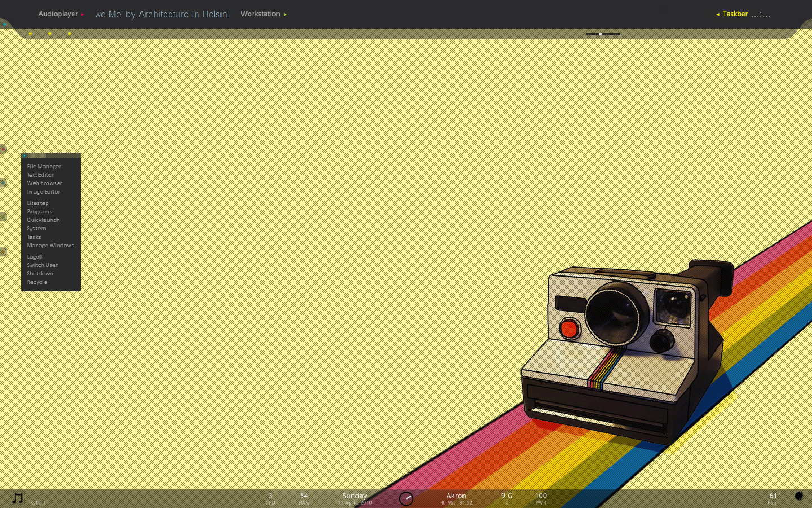Screen dimensions: 812x508
Task: Launch Web browser from popup menu
Action: click(x=45, y=183)
